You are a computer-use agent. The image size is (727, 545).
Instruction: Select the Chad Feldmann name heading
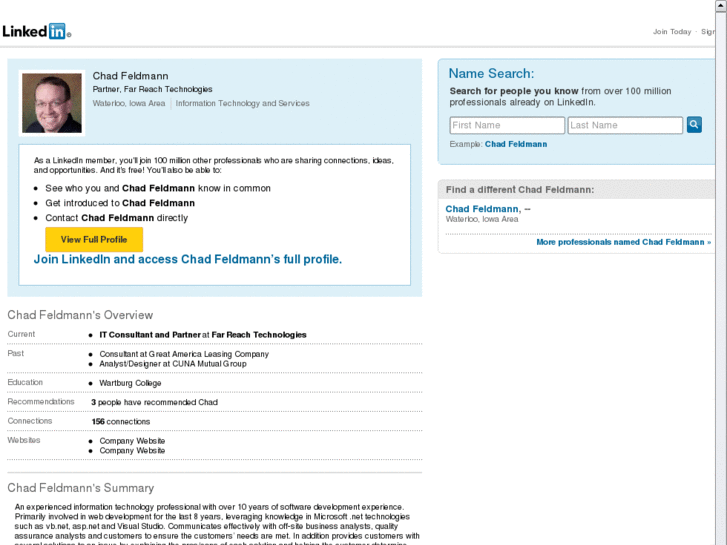pos(130,76)
